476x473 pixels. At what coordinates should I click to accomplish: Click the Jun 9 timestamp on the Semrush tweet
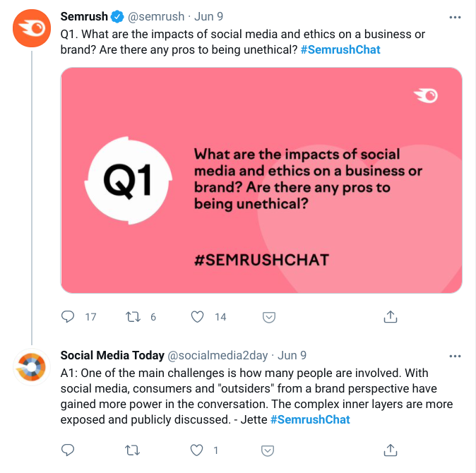pyautogui.click(x=210, y=16)
